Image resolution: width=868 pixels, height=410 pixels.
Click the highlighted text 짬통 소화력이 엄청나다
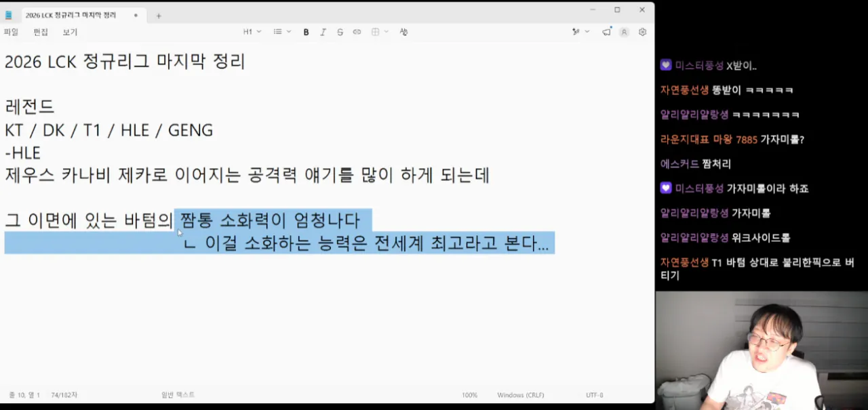tap(270, 220)
